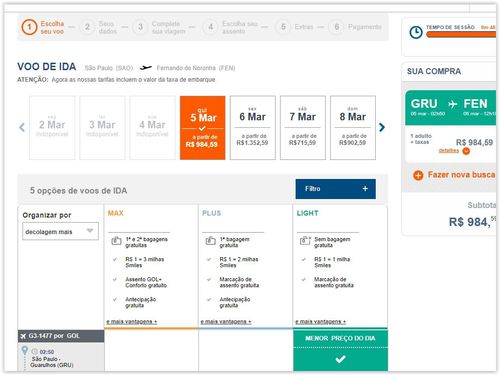Image resolution: width=500 pixels, height=375 pixels.
Task: Click the clock icon next to 02:50
Action: [35, 352]
